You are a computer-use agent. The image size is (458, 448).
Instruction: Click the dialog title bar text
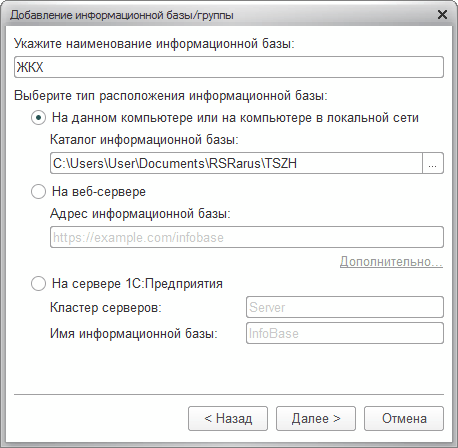coord(122,15)
